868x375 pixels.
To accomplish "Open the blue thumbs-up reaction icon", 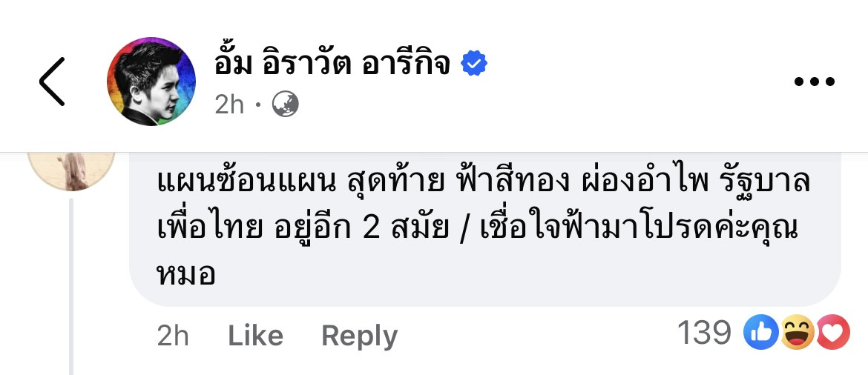I will click(762, 333).
